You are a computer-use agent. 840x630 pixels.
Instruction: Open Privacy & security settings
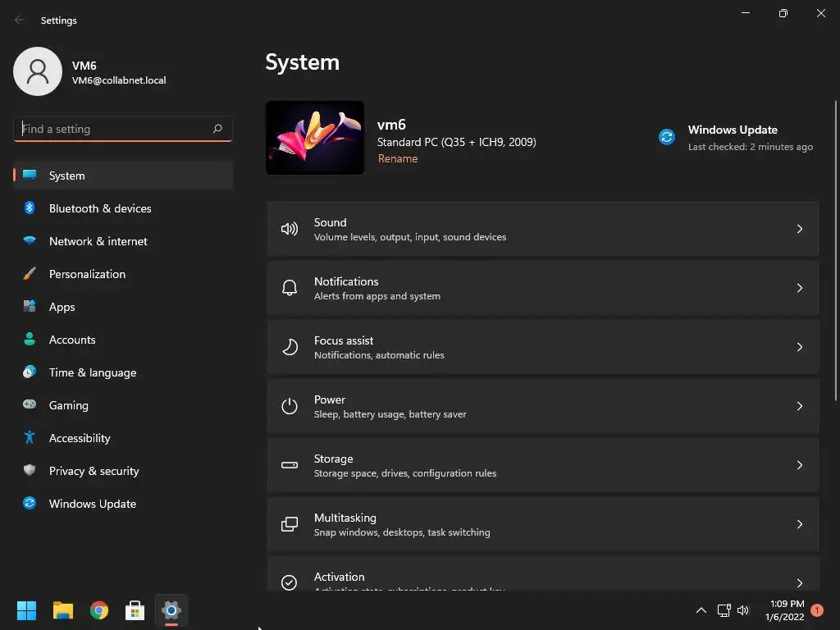pos(123,470)
